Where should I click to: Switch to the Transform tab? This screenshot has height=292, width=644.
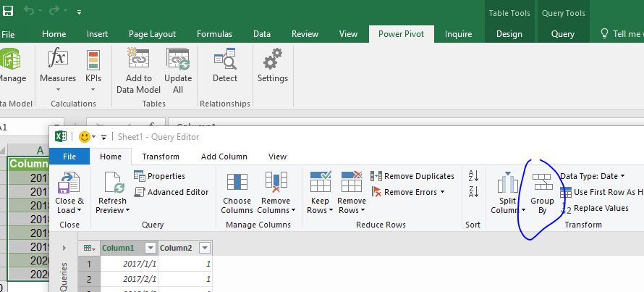161,157
